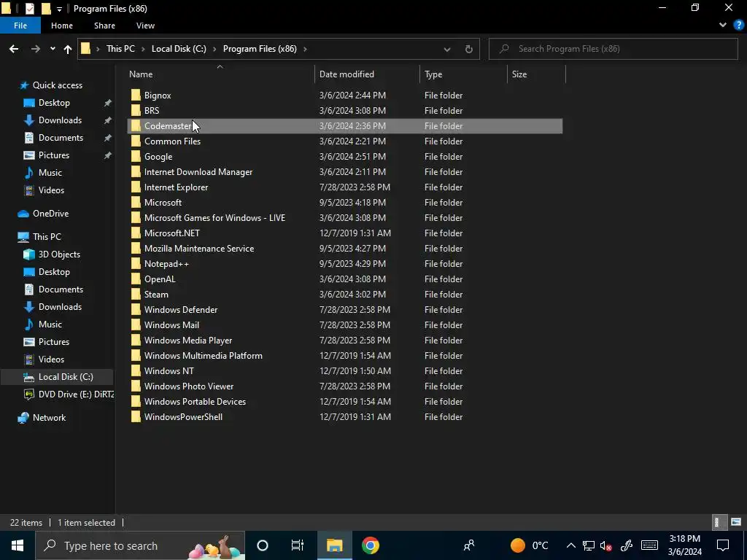Viewport: 747px width, 560px height.
Task: Click the muted volume tray icon
Action: point(606,546)
